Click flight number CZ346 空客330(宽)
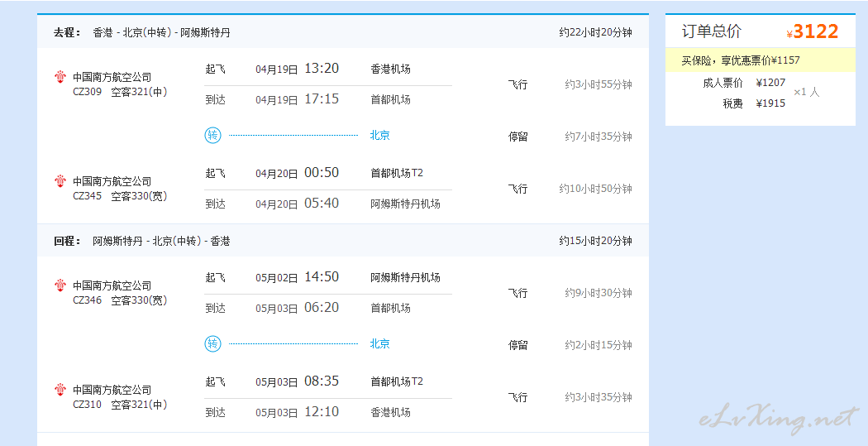 (x=120, y=300)
